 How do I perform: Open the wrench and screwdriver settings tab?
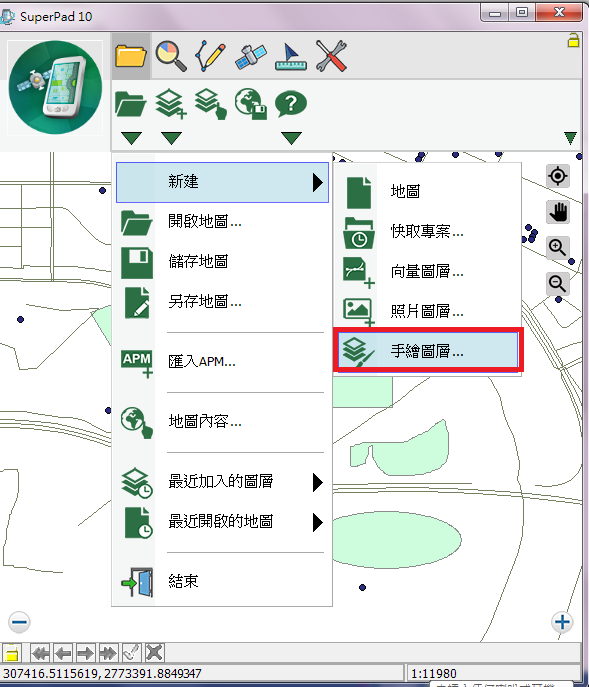point(331,56)
